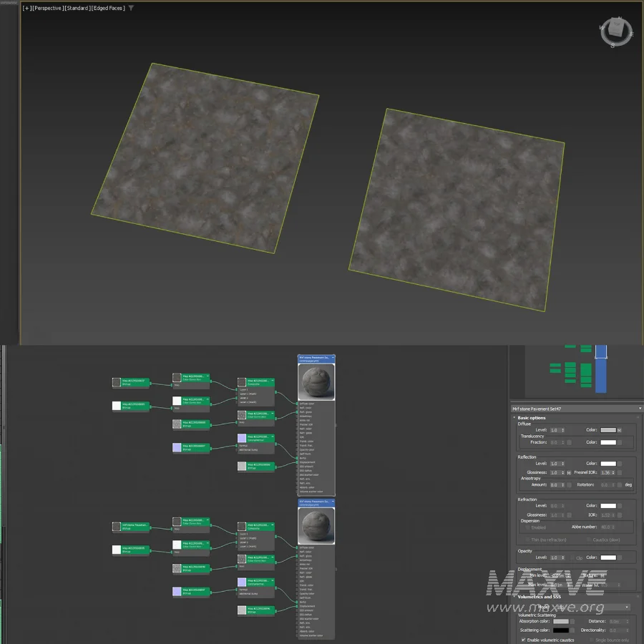Click the upper graph's purple normal Bitmap thumbnail
Image resolution: width=644 pixels, height=644 pixels.
tap(177, 447)
